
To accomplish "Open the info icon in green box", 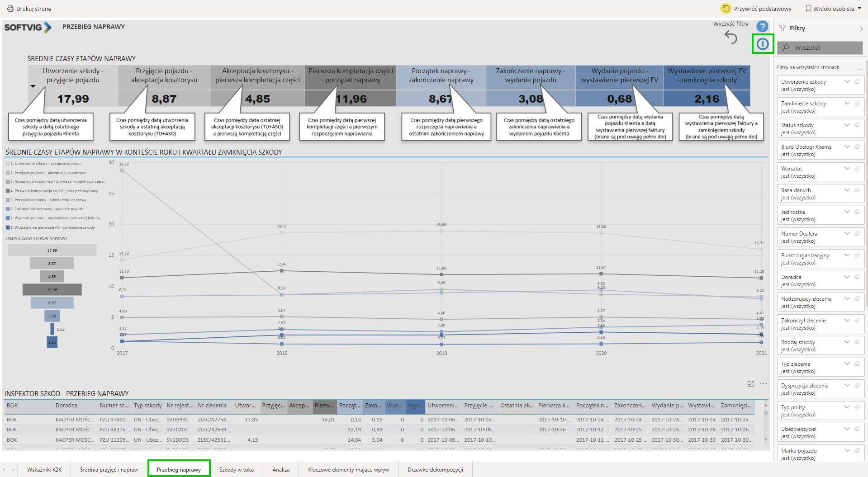I will tap(763, 44).
